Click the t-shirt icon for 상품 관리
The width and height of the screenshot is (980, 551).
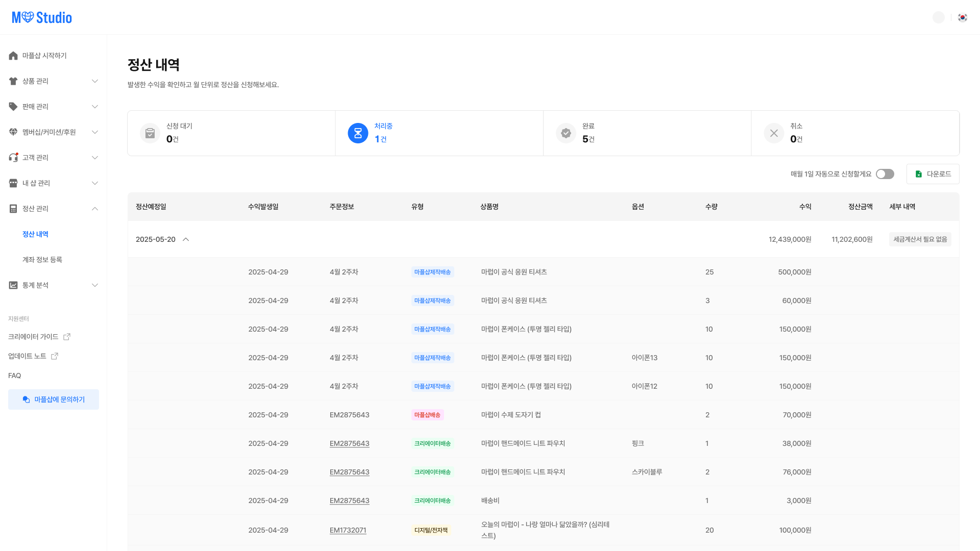pyautogui.click(x=13, y=81)
